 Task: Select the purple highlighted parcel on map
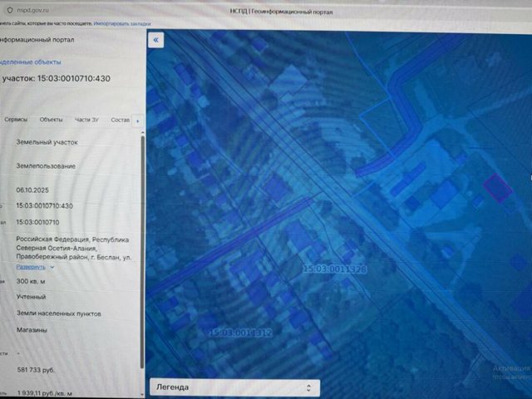[x=497, y=188]
